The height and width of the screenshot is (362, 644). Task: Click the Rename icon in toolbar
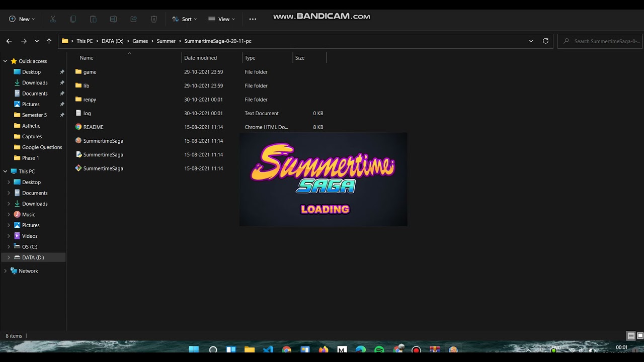pyautogui.click(x=113, y=19)
